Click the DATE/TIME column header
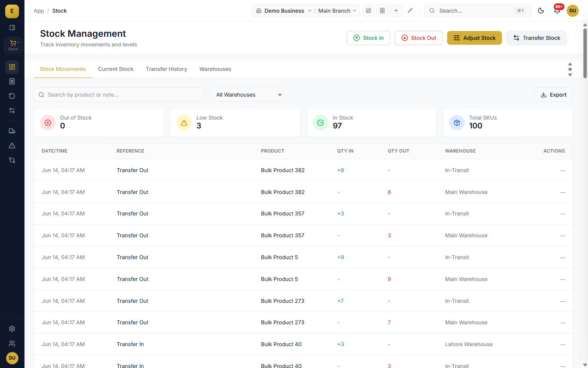The image size is (588, 368). coord(54,151)
